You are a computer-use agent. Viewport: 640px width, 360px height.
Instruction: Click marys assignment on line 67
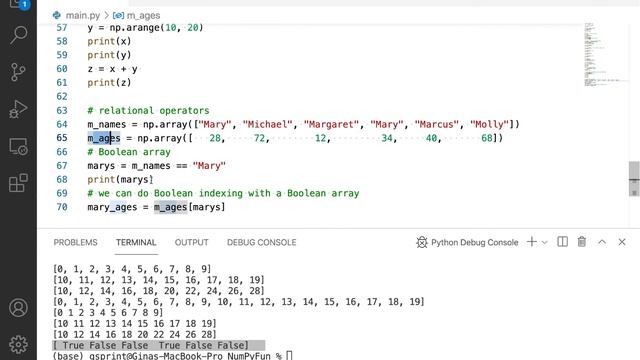(156, 166)
